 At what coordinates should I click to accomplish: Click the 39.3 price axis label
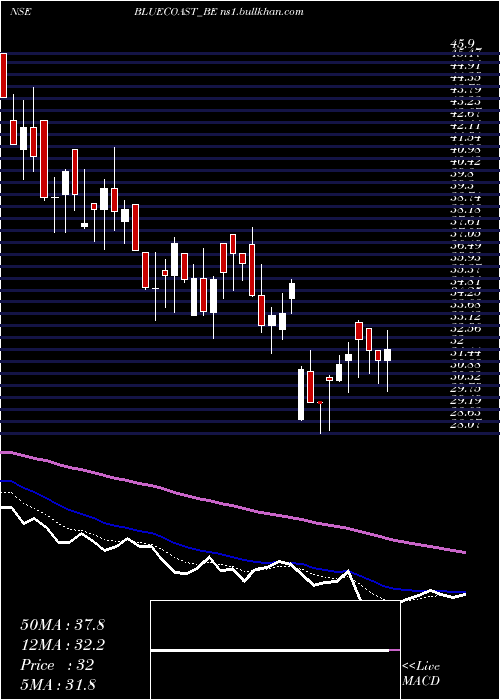[462, 186]
